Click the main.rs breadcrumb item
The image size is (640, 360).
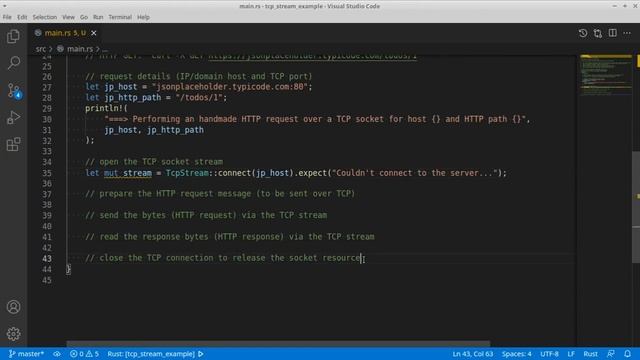(80, 49)
